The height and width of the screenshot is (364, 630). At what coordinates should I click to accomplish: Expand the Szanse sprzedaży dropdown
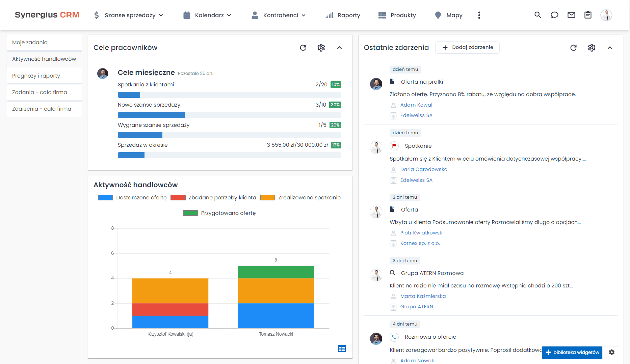pyautogui.click(x=129, y=15)
